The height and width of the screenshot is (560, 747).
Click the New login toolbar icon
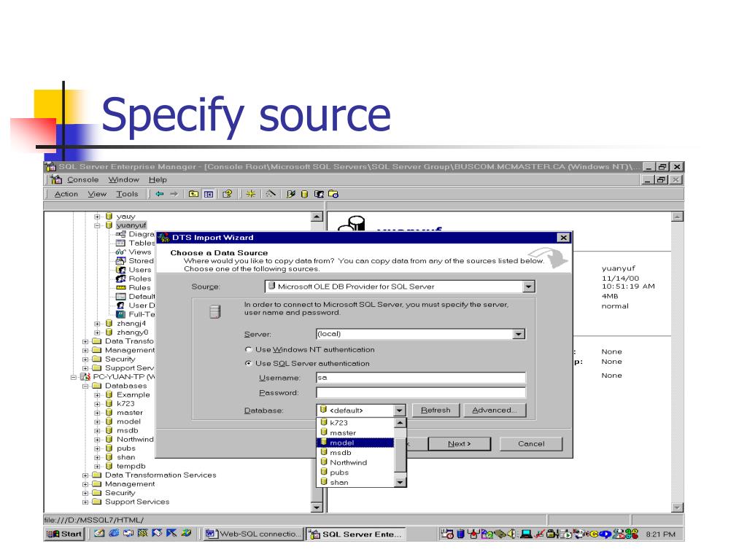319,194
